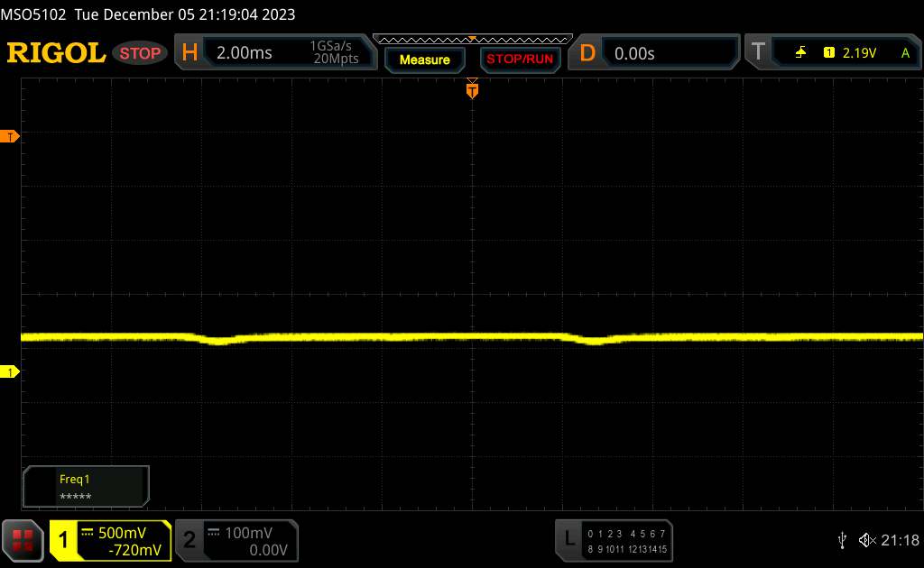Click channel 1 DC coupling icon

[x=88, y=532]
